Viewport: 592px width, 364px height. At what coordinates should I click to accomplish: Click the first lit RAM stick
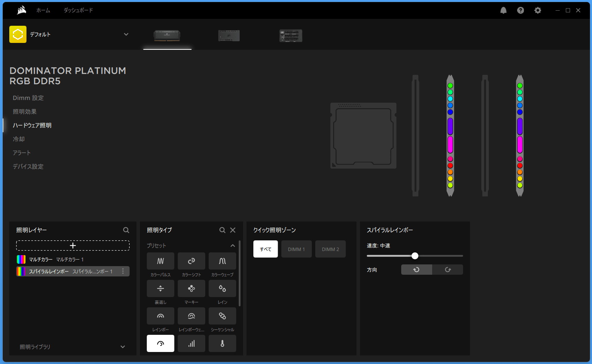[x=450, y=136]
